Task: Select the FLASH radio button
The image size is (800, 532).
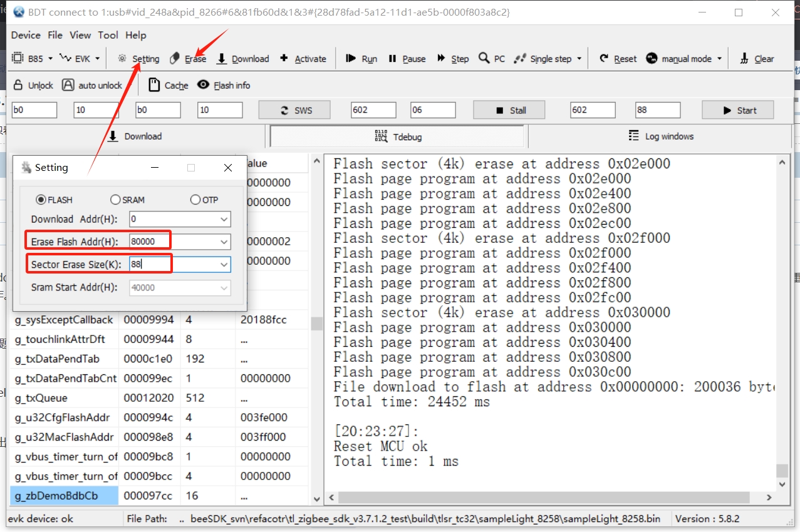Action: point(55,200)
